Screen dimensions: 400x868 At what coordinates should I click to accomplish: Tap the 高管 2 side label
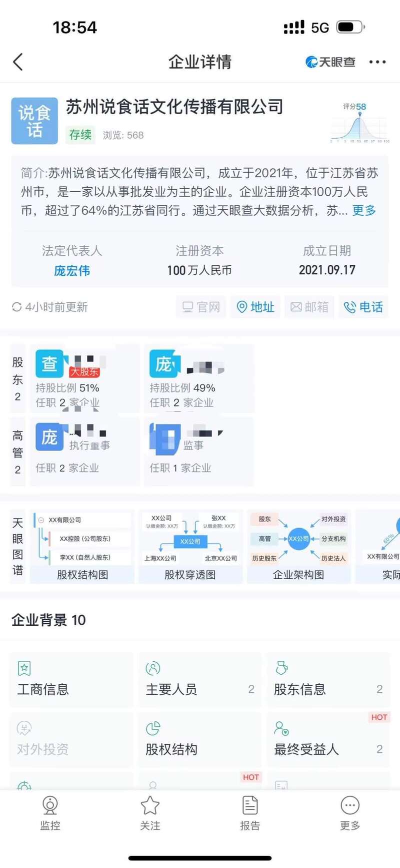[x=17, y=452]
